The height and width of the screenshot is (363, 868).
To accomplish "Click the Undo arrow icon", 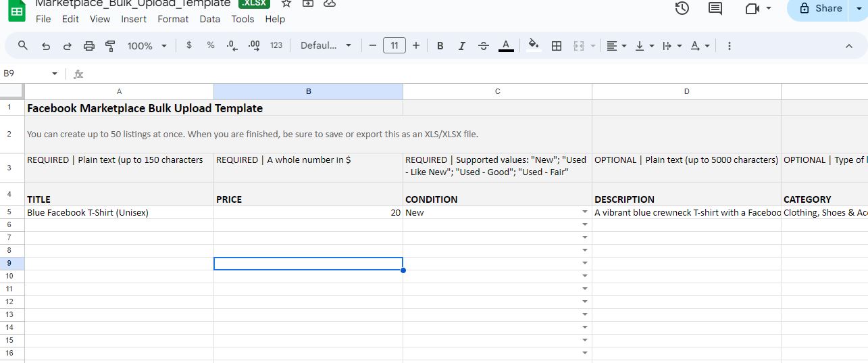I will [46, 45].
